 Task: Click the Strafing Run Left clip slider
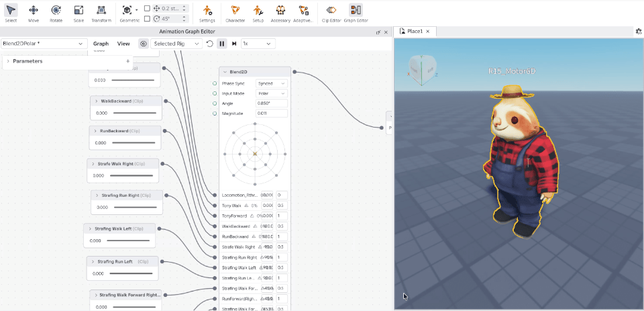[131, 273]
